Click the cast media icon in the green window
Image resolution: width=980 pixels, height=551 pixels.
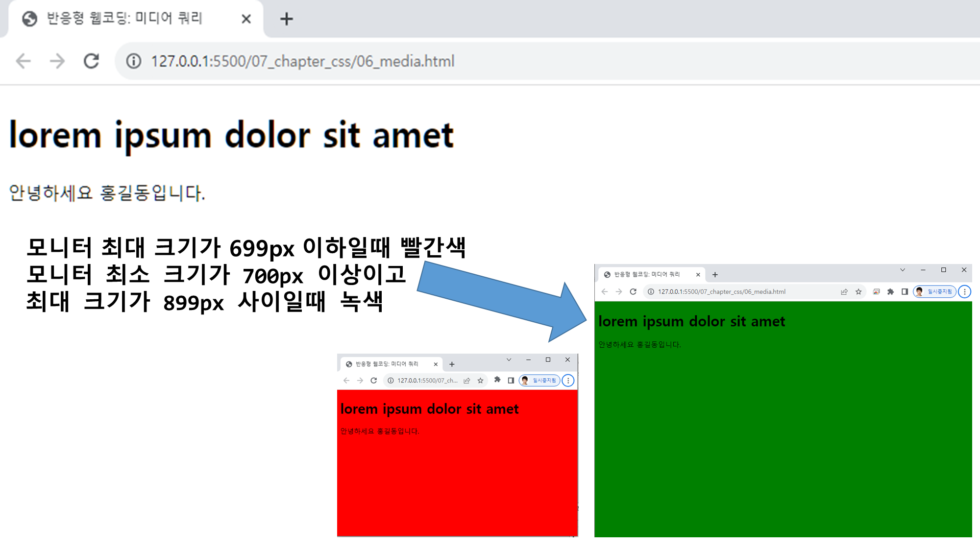(876, 292)
